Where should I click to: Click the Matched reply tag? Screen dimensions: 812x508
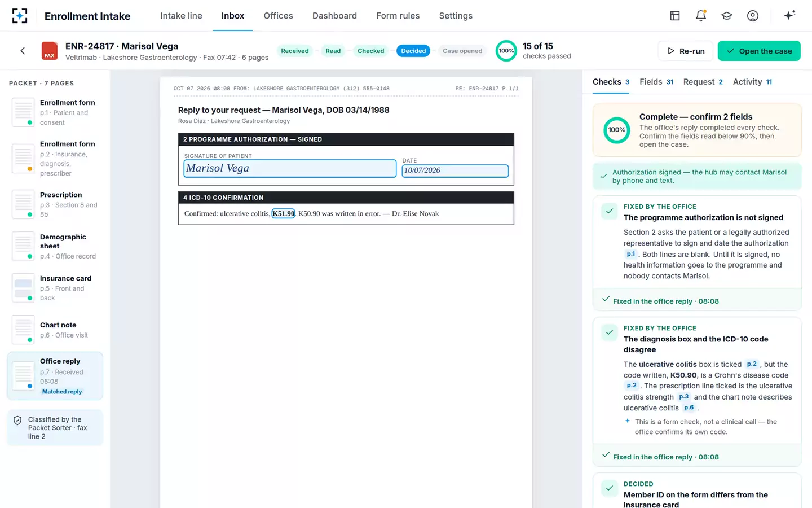pos(62,392)
